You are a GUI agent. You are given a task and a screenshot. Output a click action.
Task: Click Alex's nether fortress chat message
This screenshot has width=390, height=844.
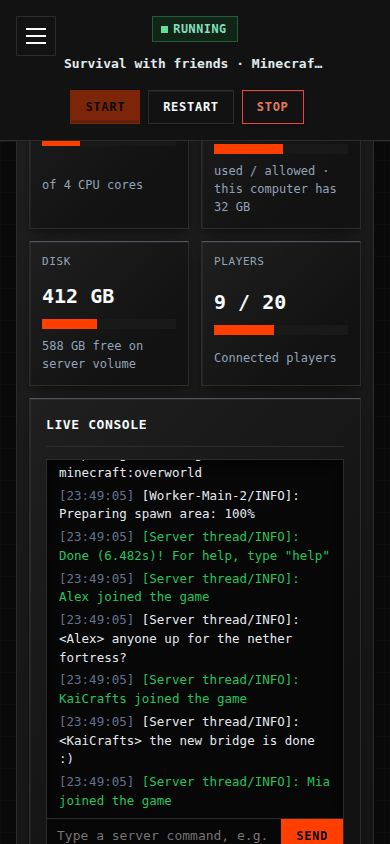point(179,639)
